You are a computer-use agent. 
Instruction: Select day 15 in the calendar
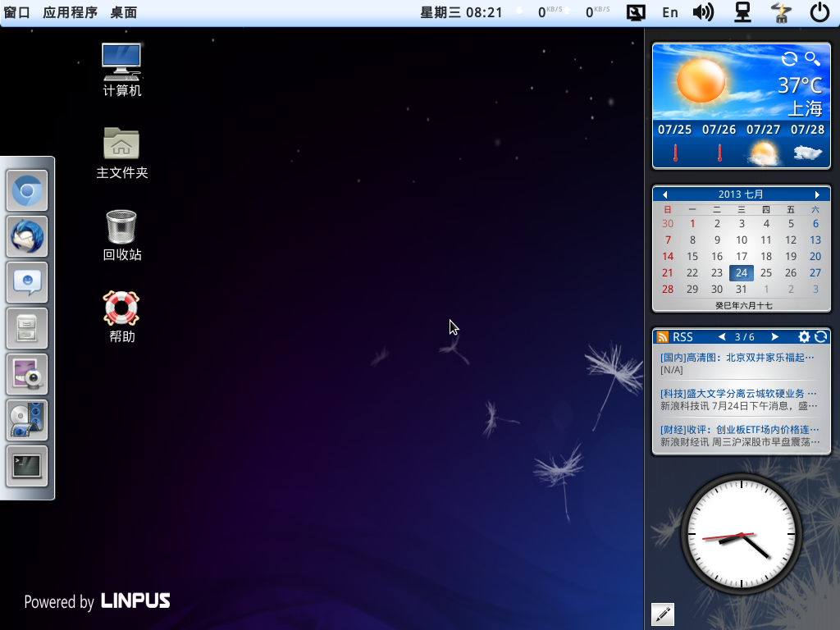click(692, 256)
